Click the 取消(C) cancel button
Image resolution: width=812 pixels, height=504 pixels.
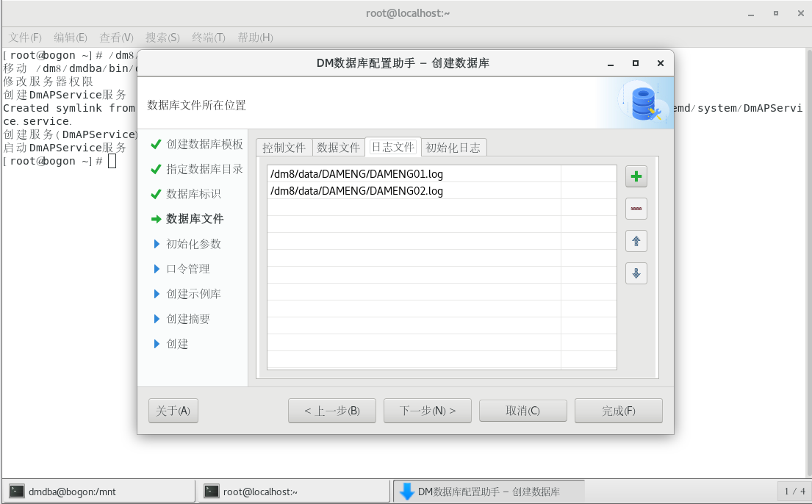[523, 411]
